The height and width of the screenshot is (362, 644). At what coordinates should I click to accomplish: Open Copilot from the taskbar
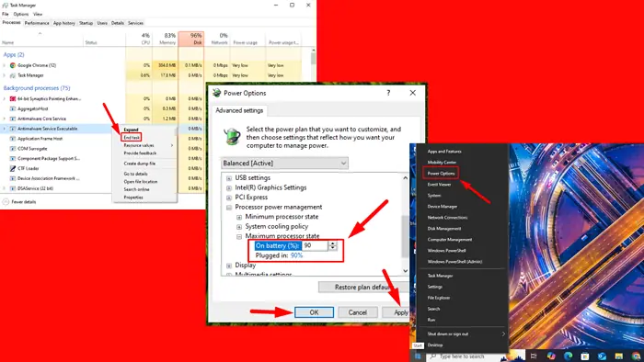coord(551,356)
